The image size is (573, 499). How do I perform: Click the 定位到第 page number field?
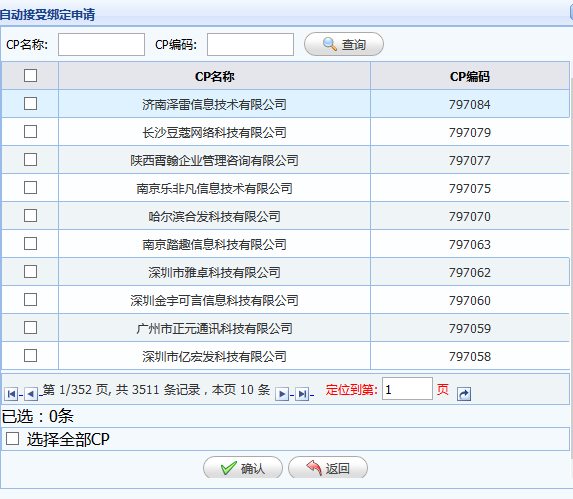(x=407, y=389)
